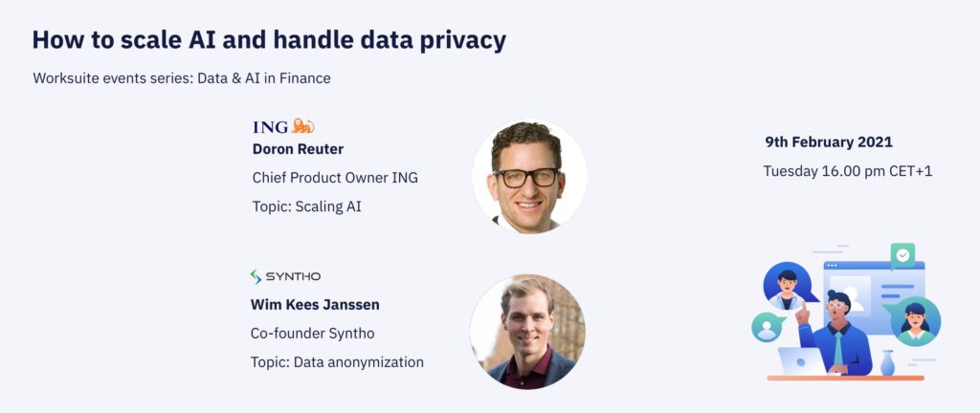Open Wim Kees Janssen's profile photo

click(527, 332)
